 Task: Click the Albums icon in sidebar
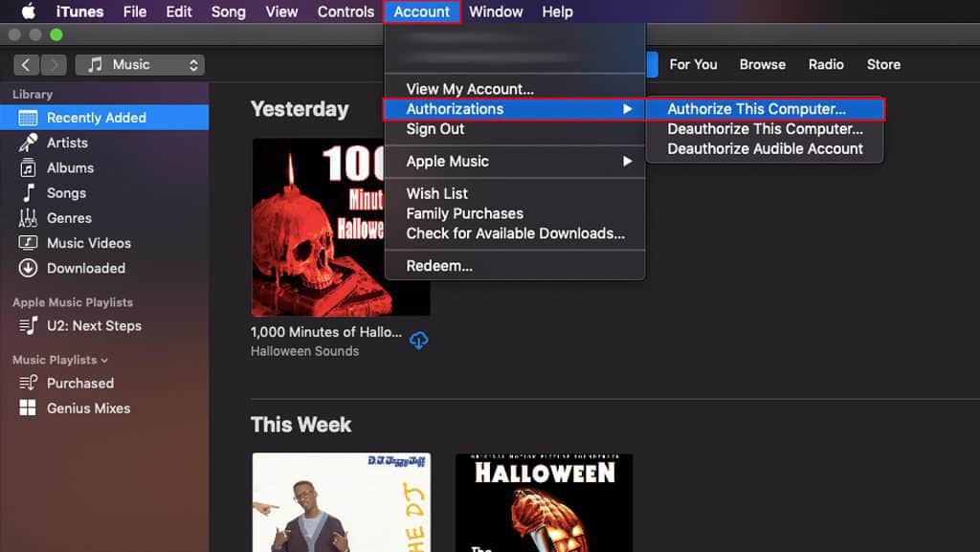[x=28, y=168]
